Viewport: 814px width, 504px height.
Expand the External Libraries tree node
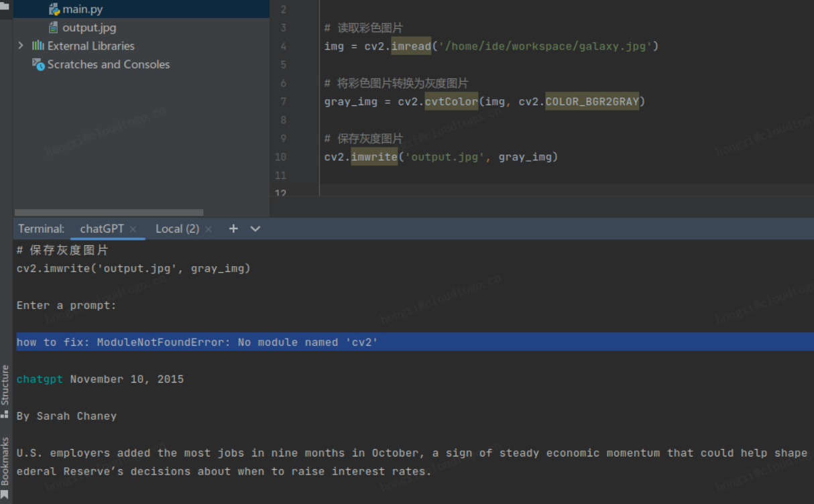[21, 46]
